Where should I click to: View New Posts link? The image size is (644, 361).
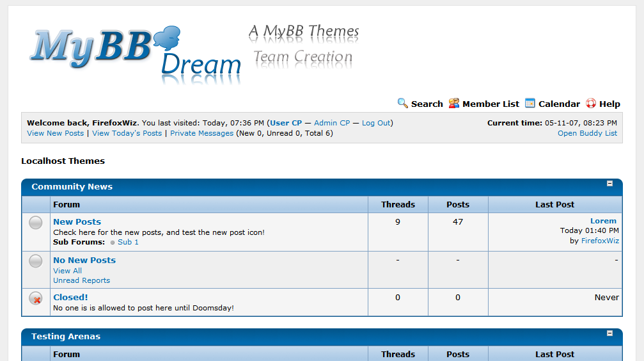[x=55, y=133]
